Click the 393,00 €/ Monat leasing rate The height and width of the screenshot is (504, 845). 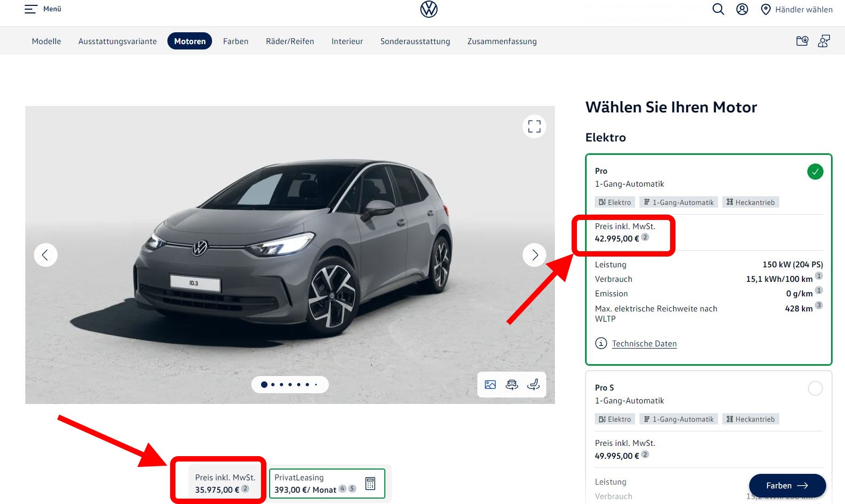click(305, 490)
